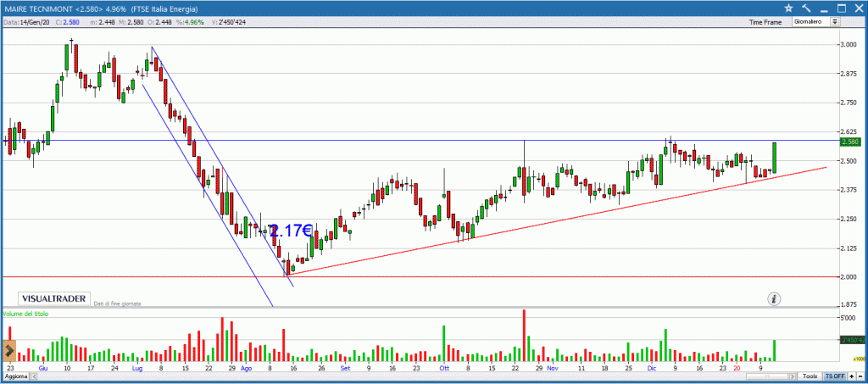Click the horizontal scrollbar thumb
This screenshot has width=868, height=384.
point(766,376)
